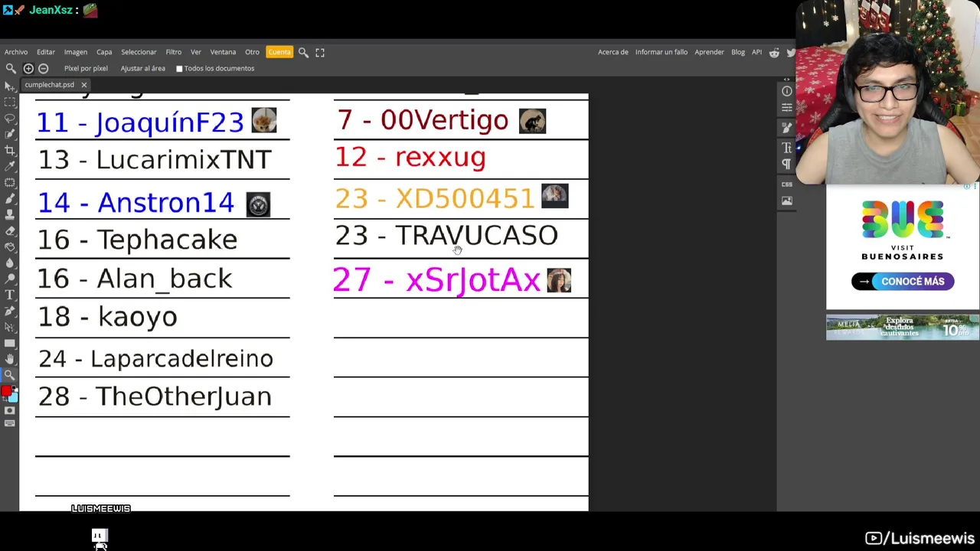Select the Clone Stamp tool

point(10,215)
